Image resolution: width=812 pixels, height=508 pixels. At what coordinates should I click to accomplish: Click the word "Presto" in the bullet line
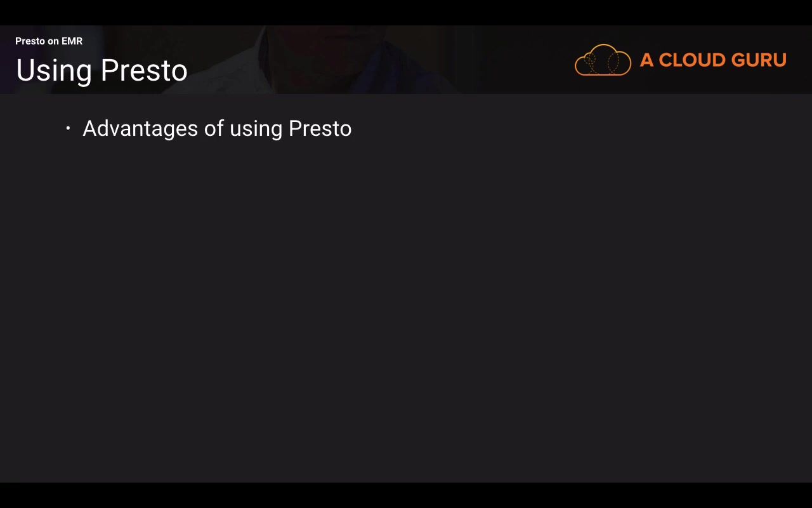click(320, 129)
